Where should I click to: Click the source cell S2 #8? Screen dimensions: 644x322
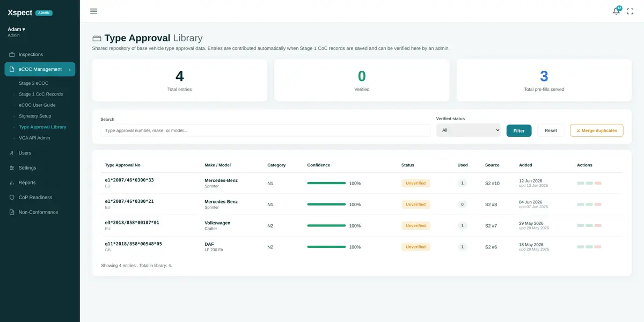[491, 204]
